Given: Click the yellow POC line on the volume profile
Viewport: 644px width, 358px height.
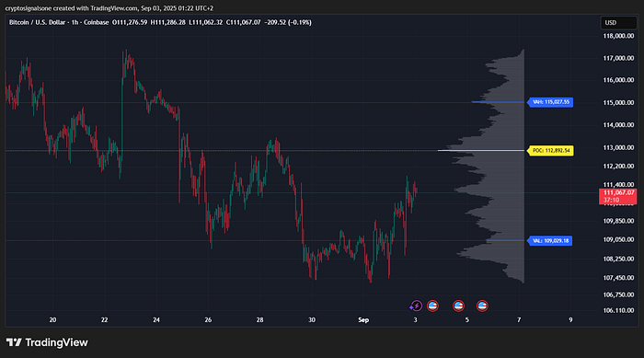Looking at the screenshot, I should [x=480, y=150].
